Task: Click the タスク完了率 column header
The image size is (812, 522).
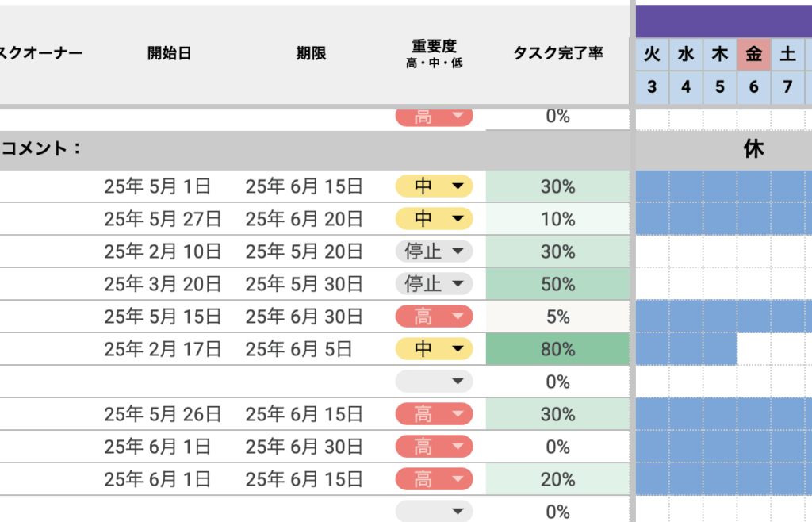Action: tap(557, 53)
